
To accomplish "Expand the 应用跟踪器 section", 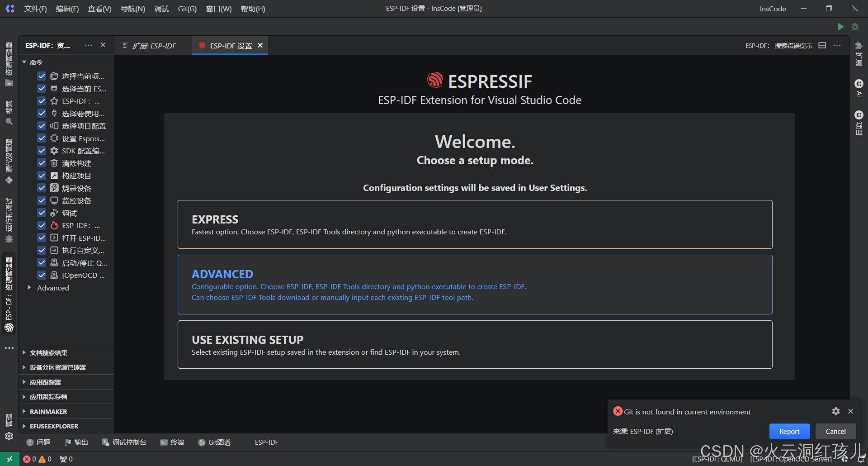I will point(66,382).
